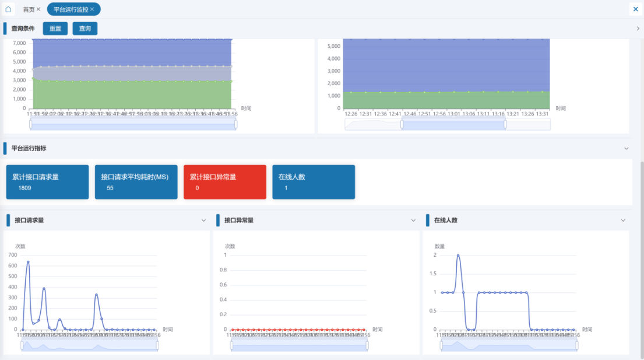644x360 pixels.
Task: Click the 640 peak point in 接口请求量 chart
Action: [28, 262]
